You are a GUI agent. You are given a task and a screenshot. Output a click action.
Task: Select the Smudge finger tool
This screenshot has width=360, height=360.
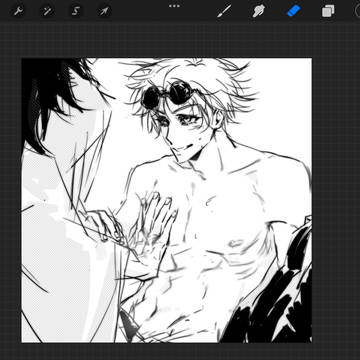click(259, 11)
